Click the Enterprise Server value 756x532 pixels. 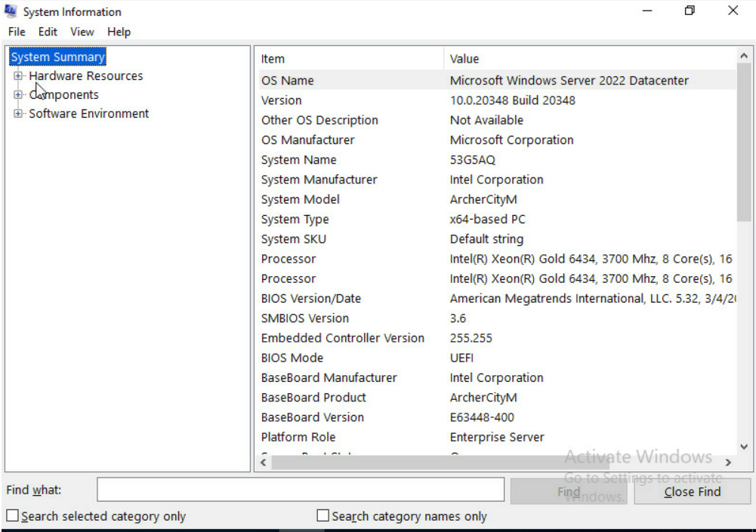tap(497, 437)
